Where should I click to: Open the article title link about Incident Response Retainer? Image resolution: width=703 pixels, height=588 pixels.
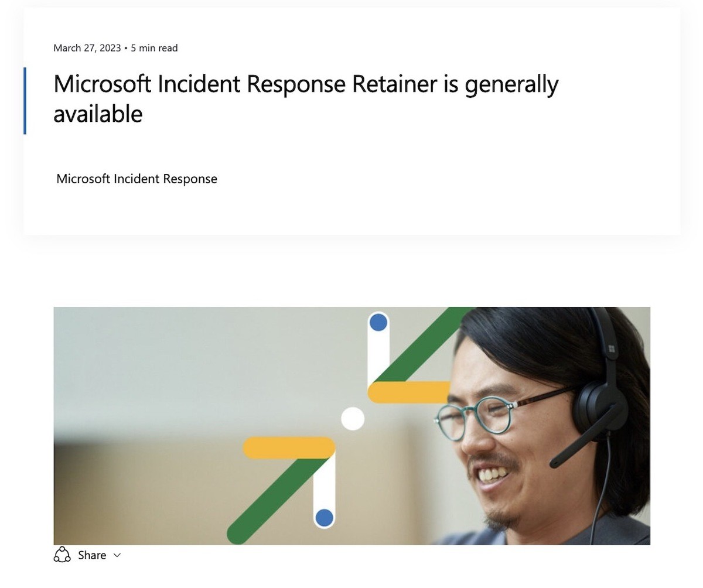[306, 98]
